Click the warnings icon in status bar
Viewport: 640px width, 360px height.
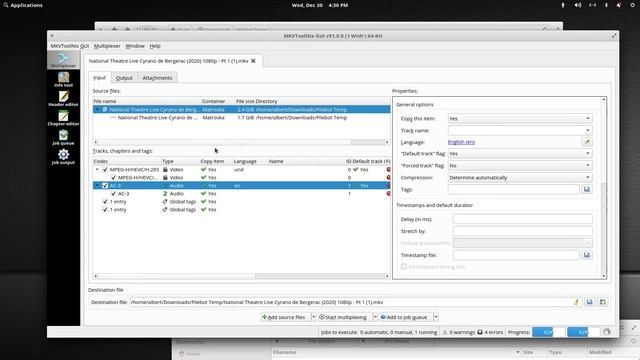click(x=445, y=332)
